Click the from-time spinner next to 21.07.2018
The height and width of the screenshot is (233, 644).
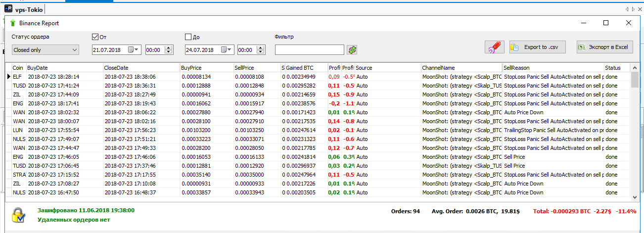(169, 50)
